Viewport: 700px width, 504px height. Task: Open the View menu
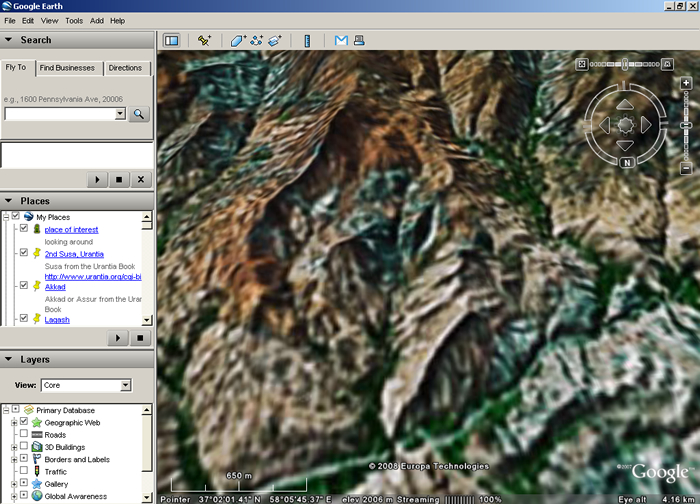click(50, 21)
